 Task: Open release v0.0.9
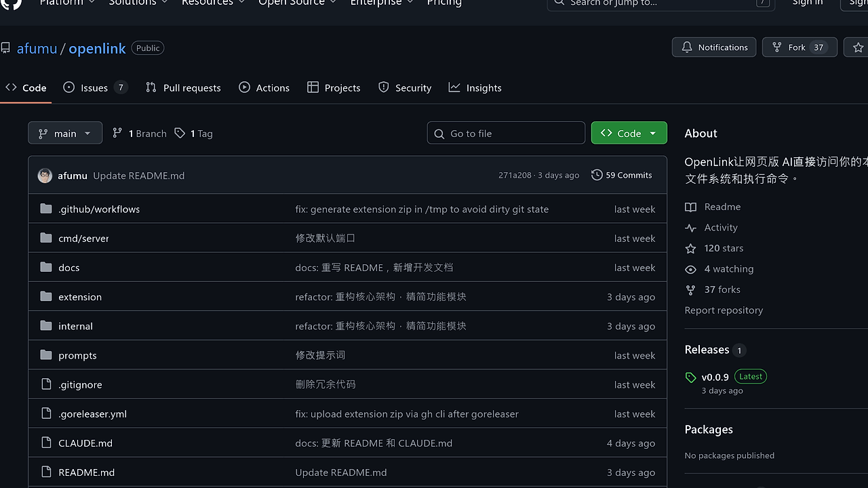point(715,378)
